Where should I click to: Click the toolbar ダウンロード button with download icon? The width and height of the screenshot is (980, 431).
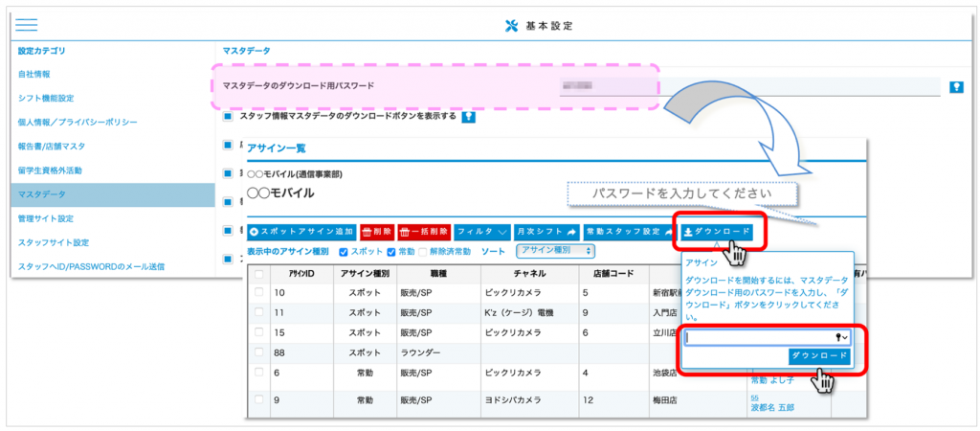click(717, 232)
